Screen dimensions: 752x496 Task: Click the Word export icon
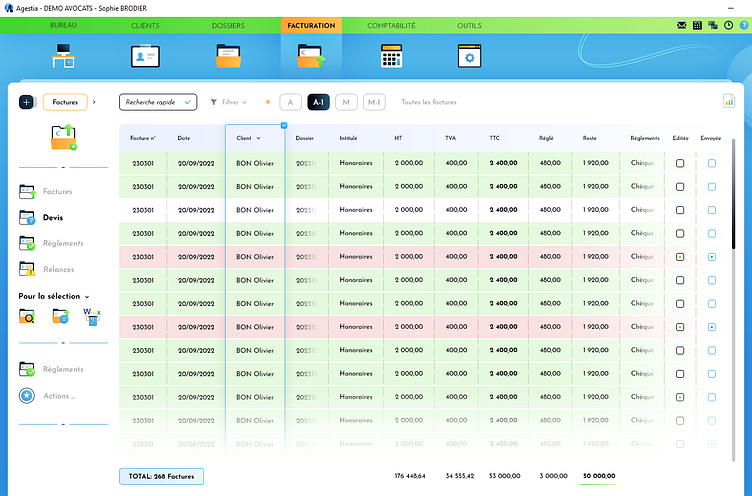pyautogui.click(x=91, y=316)
